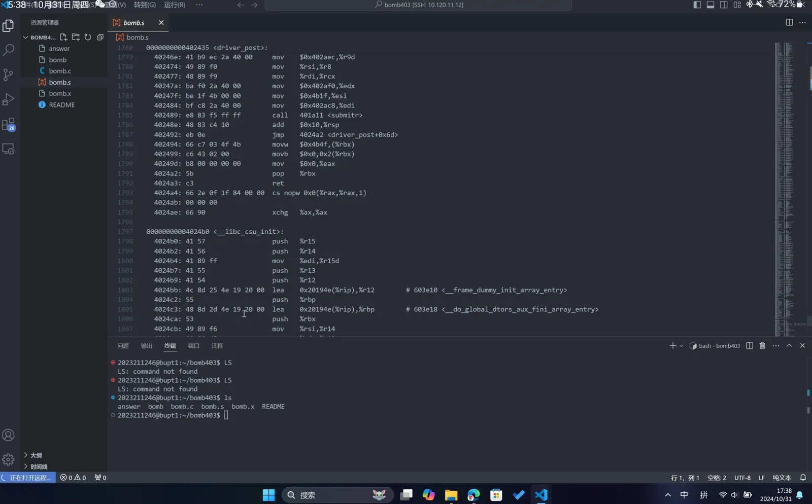
Task: Open Source Control view
Action: (9, 75)
